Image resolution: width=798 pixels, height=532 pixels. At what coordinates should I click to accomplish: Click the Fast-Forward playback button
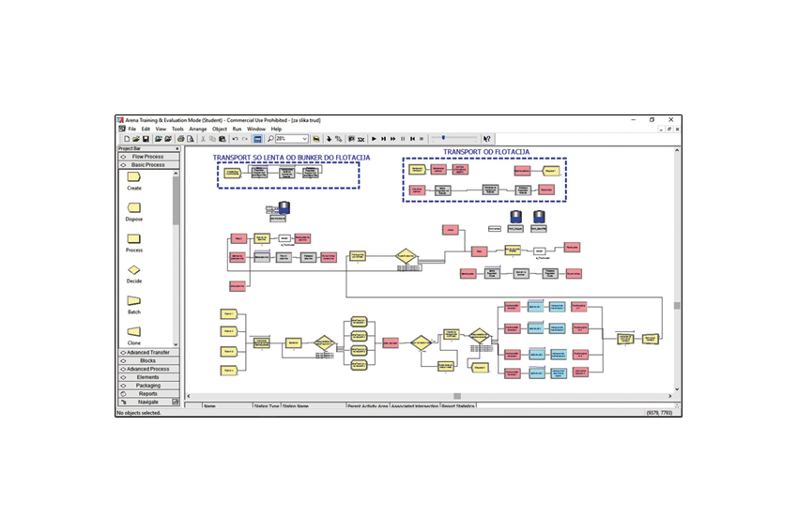click(392, 138)
